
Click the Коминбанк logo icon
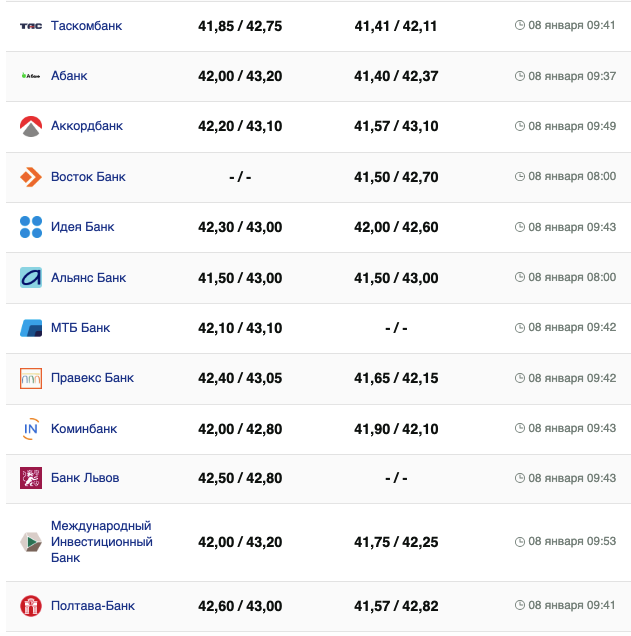pos(31,429)
